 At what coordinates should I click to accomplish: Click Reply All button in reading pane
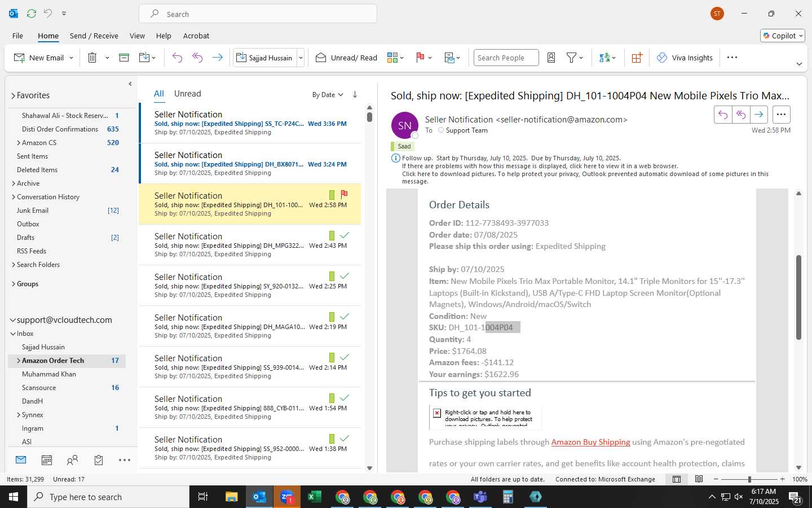coord(741,115)
